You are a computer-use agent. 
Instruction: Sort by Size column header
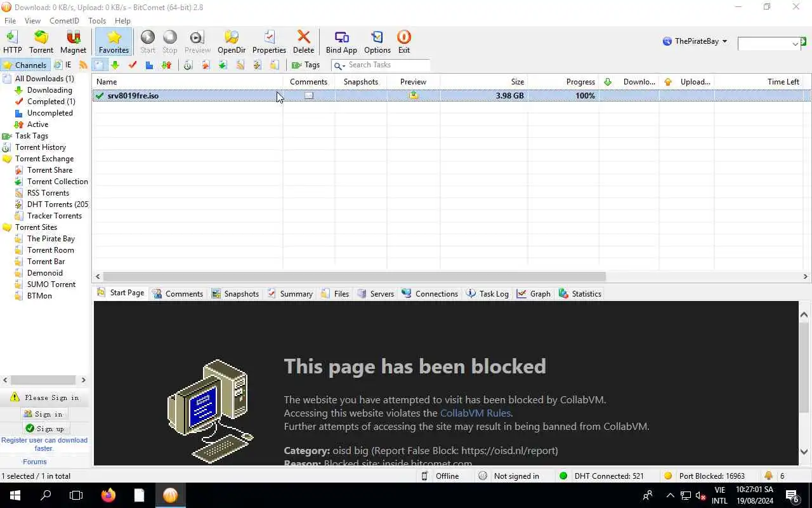(483, 82)
